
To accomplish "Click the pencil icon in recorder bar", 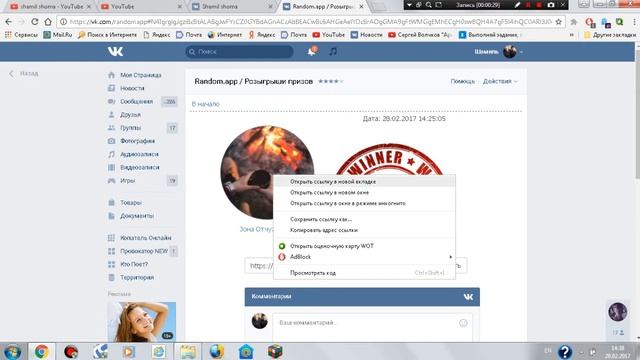I will coord(518,5).
